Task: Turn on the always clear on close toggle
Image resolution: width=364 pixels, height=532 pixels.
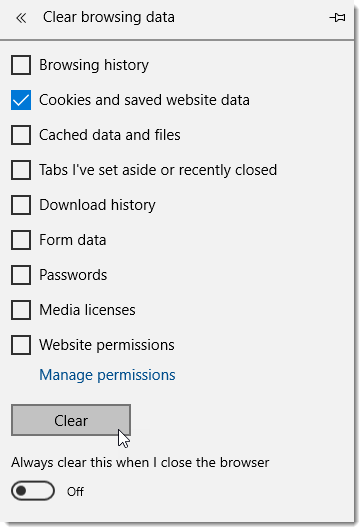Action: coord(33,491)
